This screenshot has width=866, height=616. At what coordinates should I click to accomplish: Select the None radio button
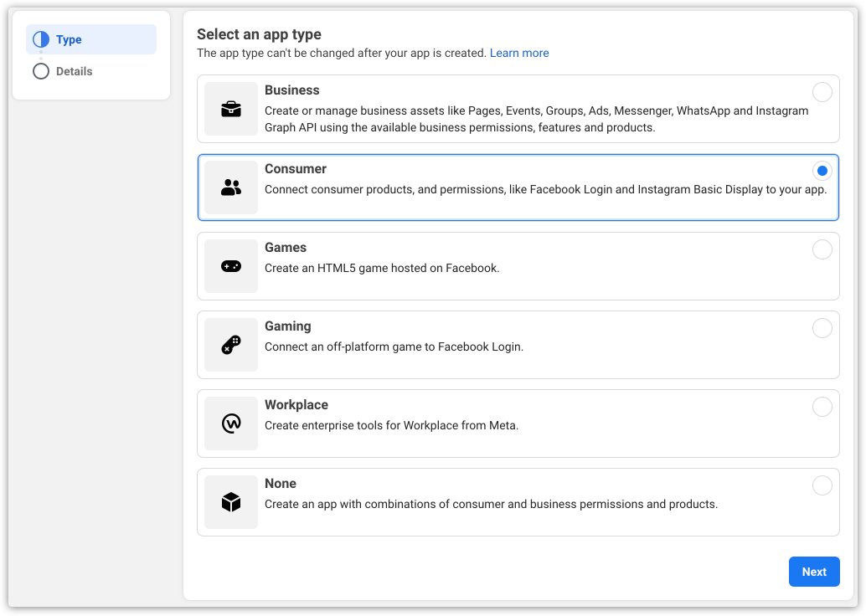[x=822, y=485]
